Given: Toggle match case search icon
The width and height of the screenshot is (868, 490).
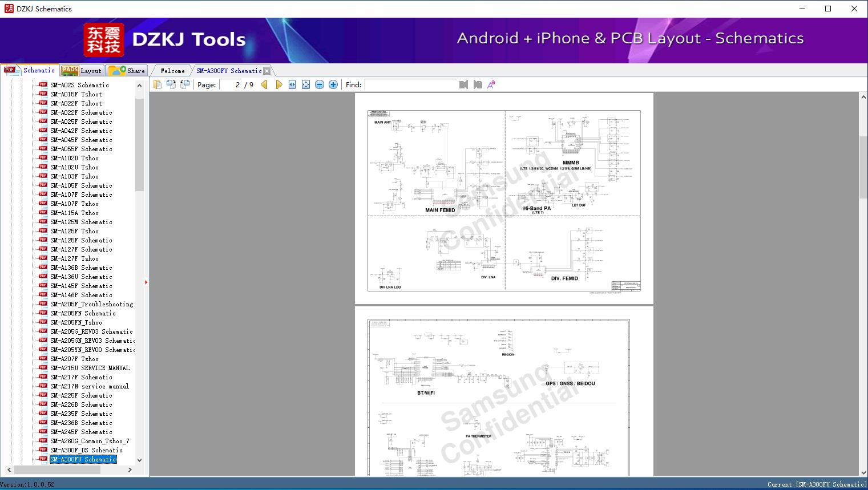Looking at the screenshot, I should [x=491, y=84].
